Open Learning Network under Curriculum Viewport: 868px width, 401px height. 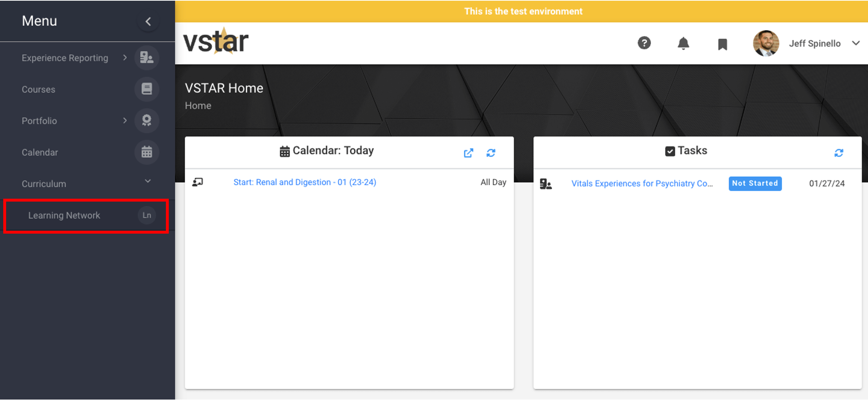[64, 215]
